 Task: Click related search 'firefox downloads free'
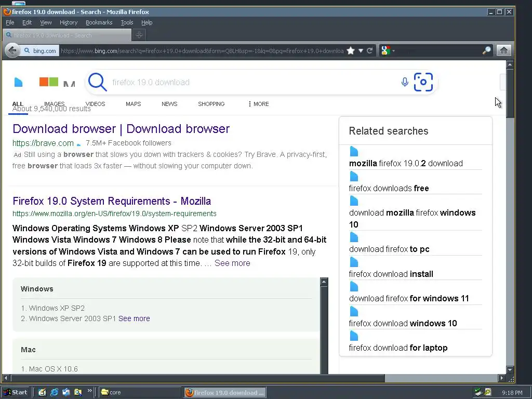(389, 188)
